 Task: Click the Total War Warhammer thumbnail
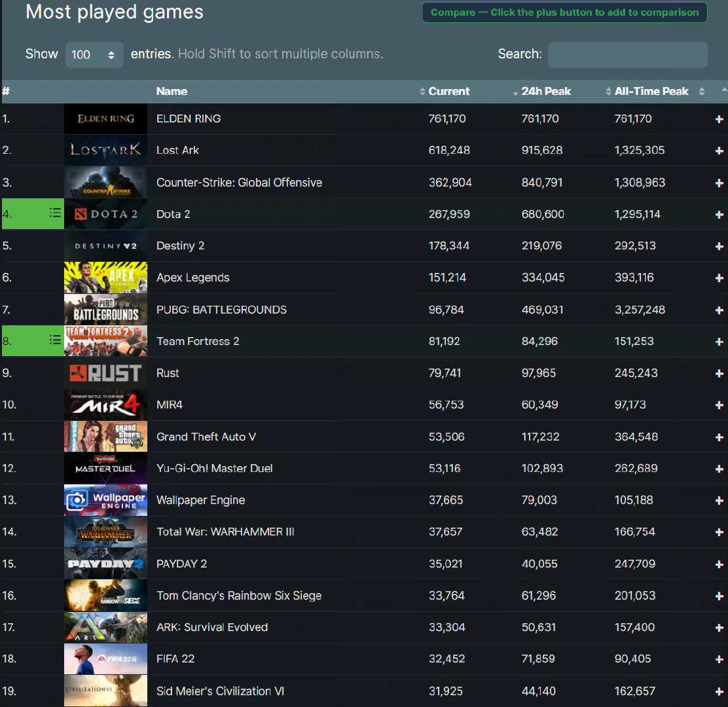click(106, 532)
